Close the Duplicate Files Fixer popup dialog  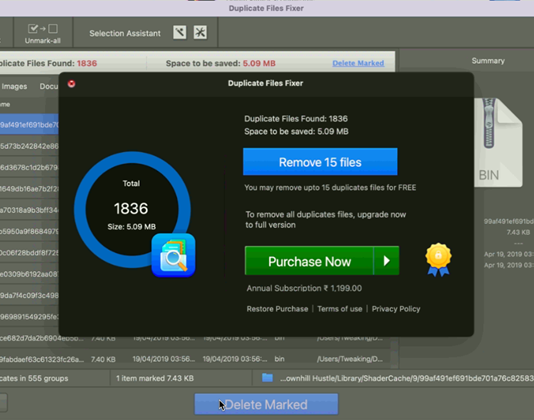(71, 84)
